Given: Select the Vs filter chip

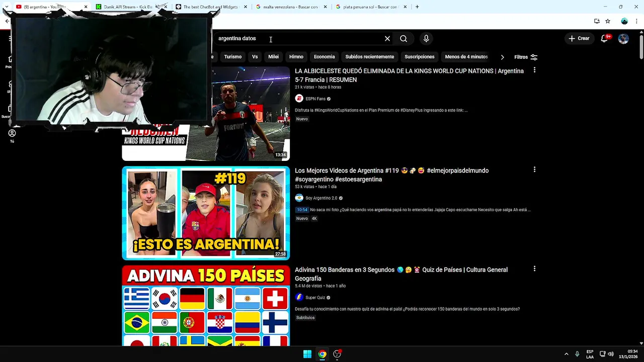Looking at the screenshot, I should click(x=255, y=57).
